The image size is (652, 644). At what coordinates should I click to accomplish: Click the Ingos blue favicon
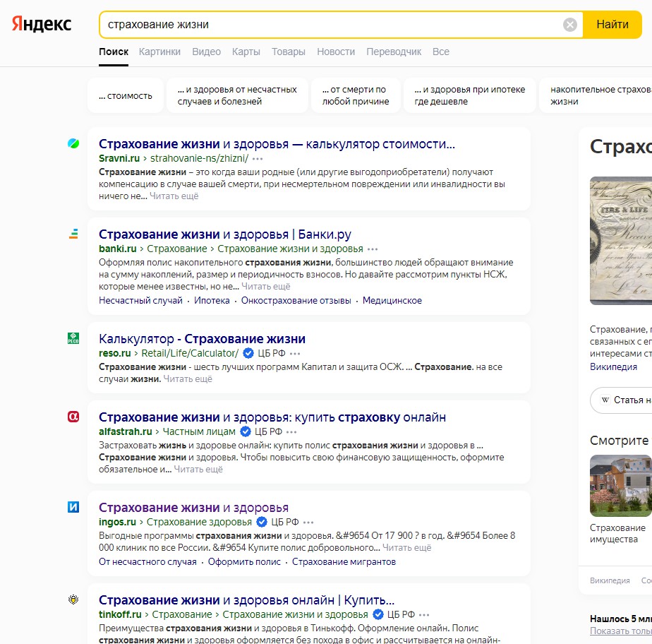73,507
